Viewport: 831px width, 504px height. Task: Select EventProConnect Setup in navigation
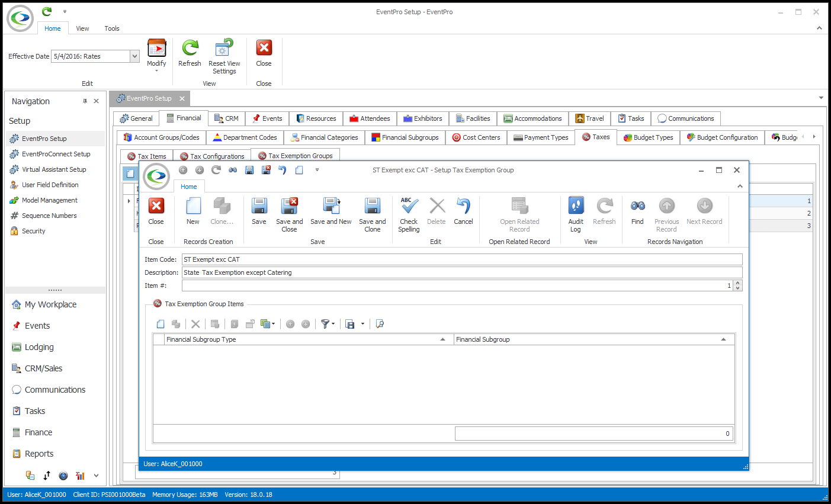tap(56, 154)
